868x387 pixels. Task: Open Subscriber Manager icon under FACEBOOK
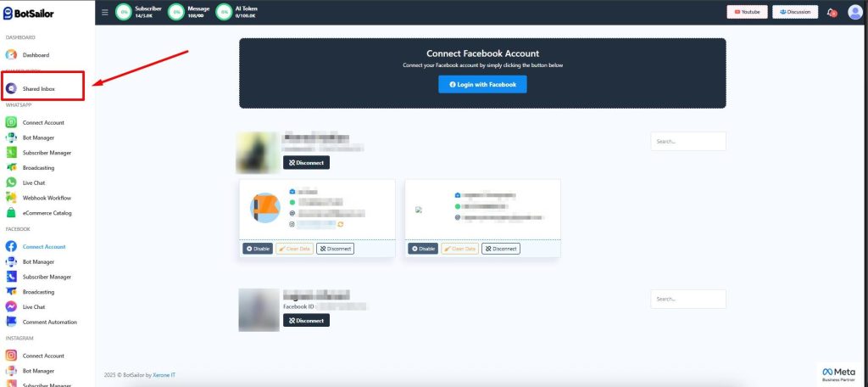tap(11, 277)
